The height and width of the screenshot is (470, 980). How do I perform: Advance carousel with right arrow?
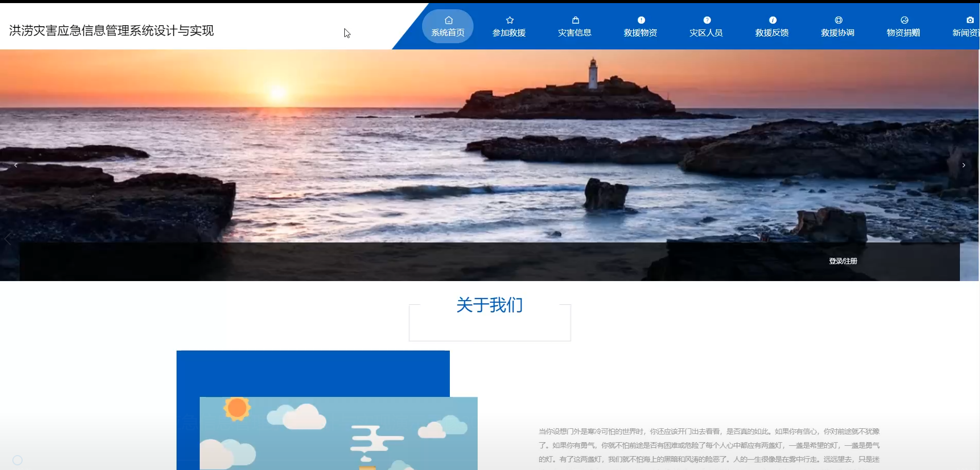[963, 165]
